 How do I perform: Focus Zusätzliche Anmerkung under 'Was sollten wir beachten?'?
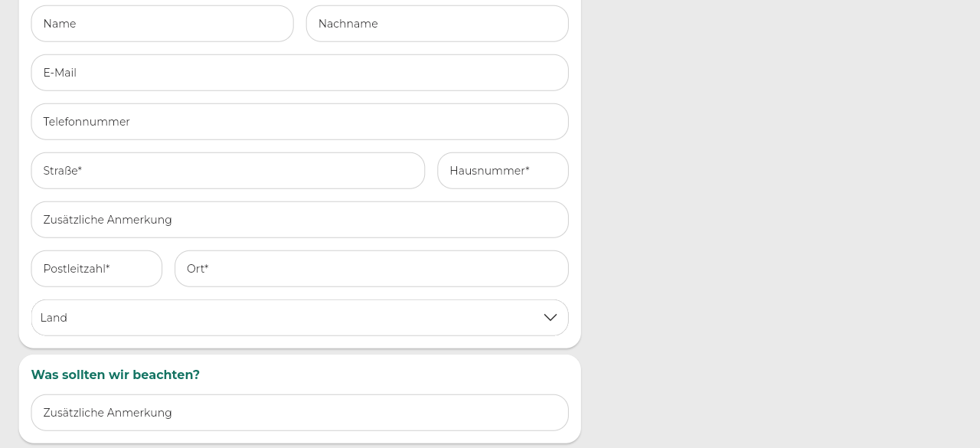tap(299, 413)
